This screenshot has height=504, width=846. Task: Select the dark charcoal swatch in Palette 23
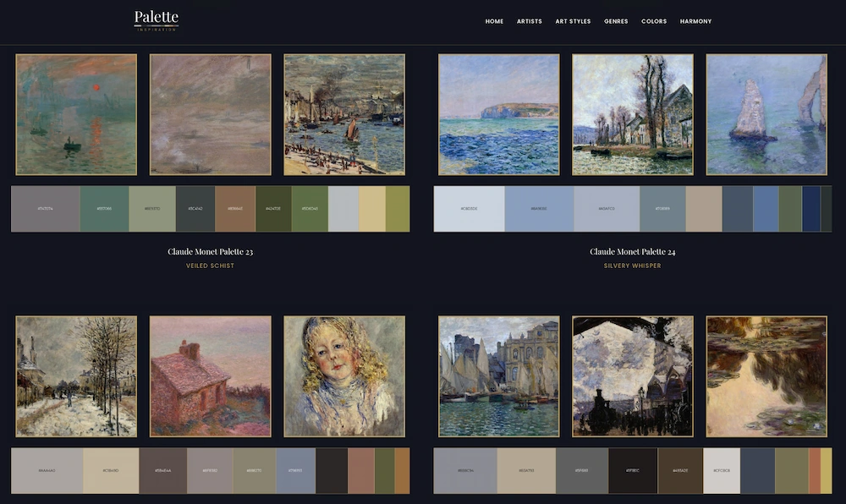click(195, 209)
